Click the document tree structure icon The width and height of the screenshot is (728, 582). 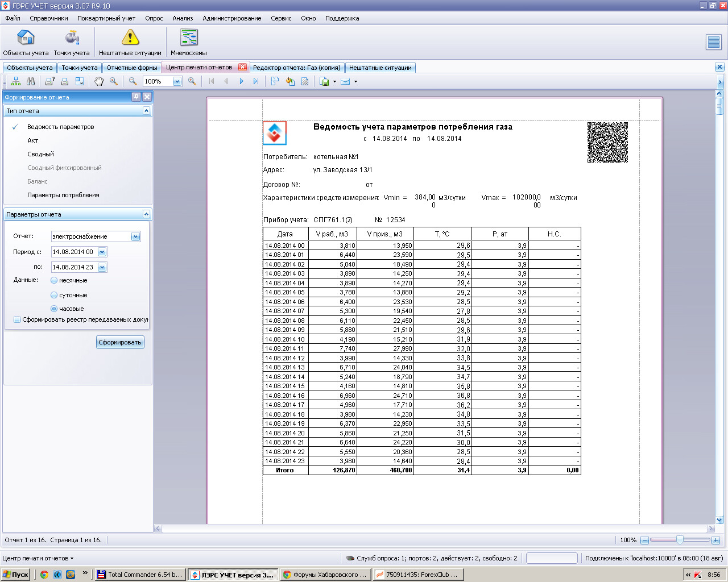(16, 81)
